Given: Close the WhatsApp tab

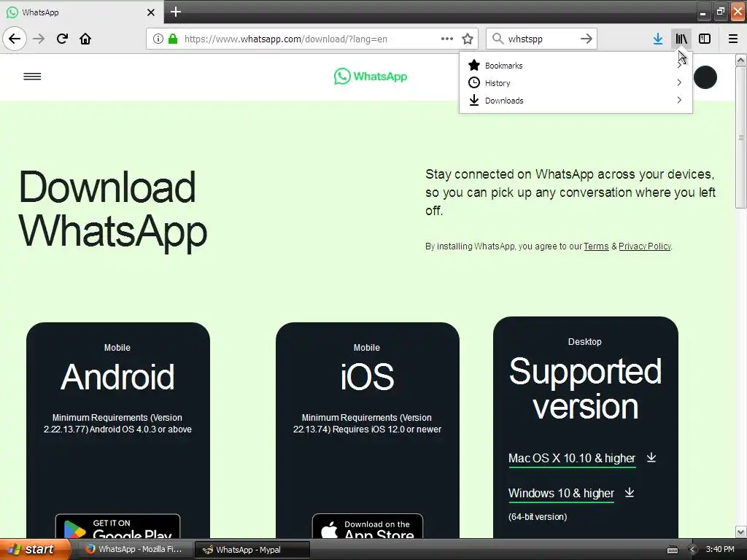Looking at the screenshot, I should [150, 12].
